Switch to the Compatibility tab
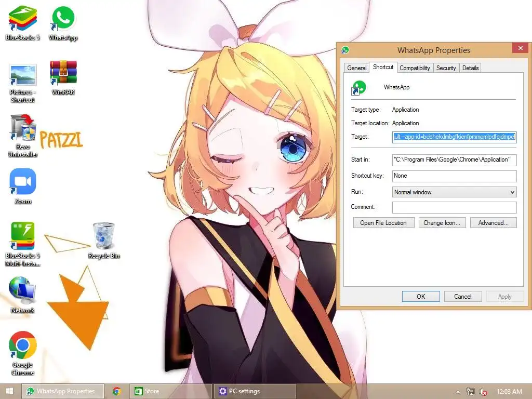Image resolution: width=532 pixels, height=399 pixels. pyautogui.click(x=415, y=68)
